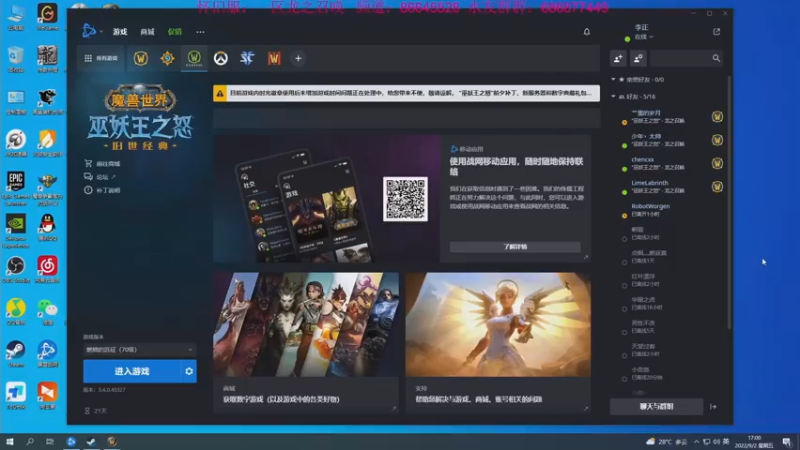Screen dimensions: 800x450
Task: Select the StarCraft II game icon
Action: pos(247,58)
